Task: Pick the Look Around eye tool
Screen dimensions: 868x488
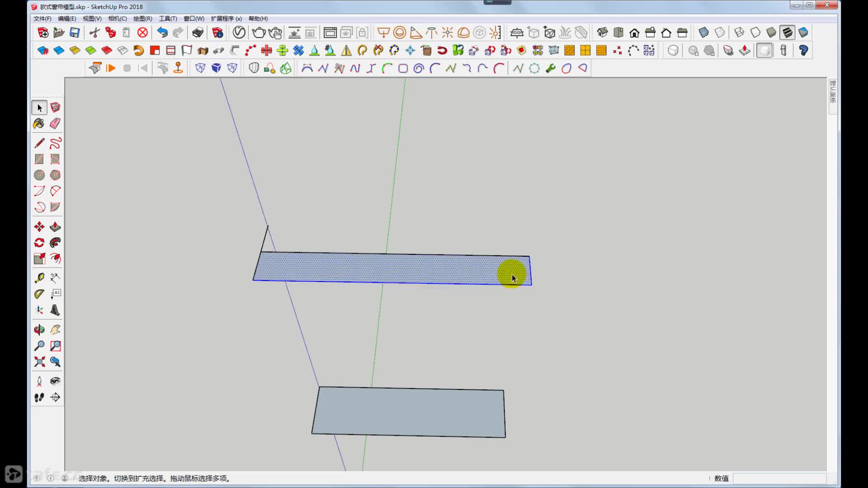Action: (55, 381)
